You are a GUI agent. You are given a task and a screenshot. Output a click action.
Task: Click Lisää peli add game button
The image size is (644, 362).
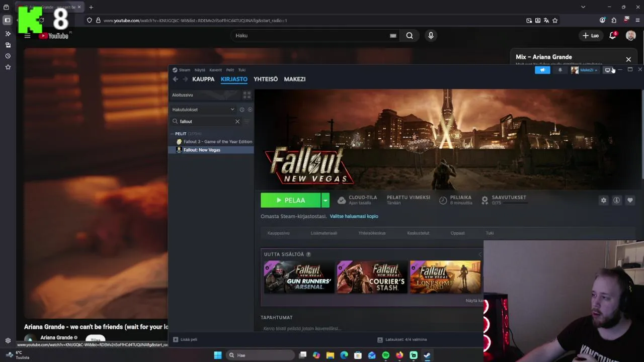[185, 339]
